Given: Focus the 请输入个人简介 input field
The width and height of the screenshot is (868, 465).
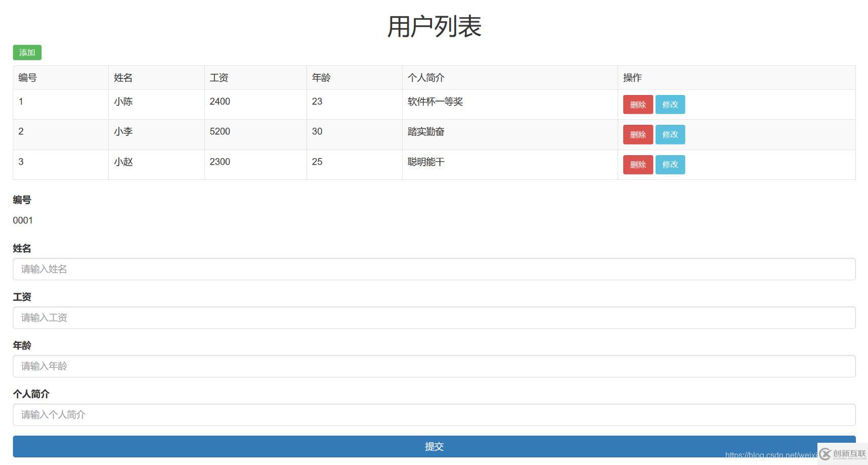Looking at the screenshot, I should (434, 414).
